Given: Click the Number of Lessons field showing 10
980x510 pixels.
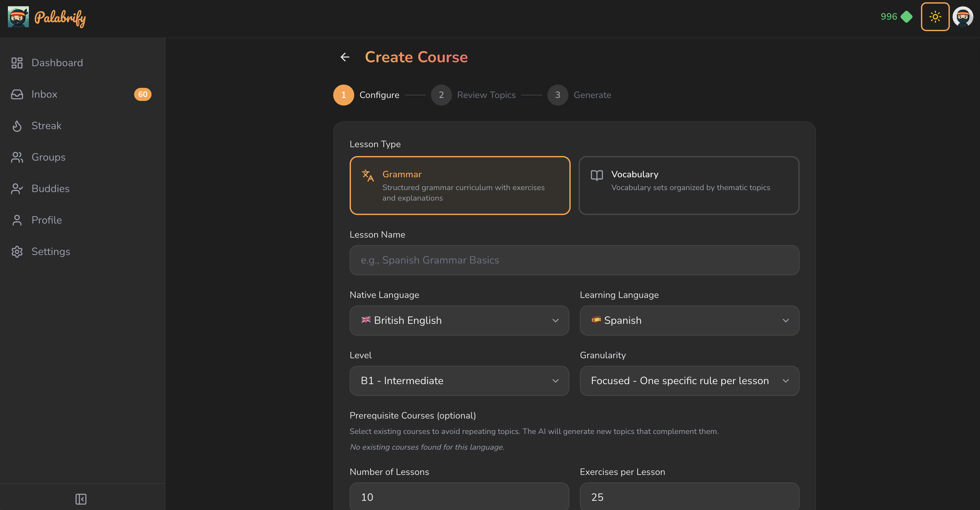Looking at the screenshot, I should (x=459, y=496).
